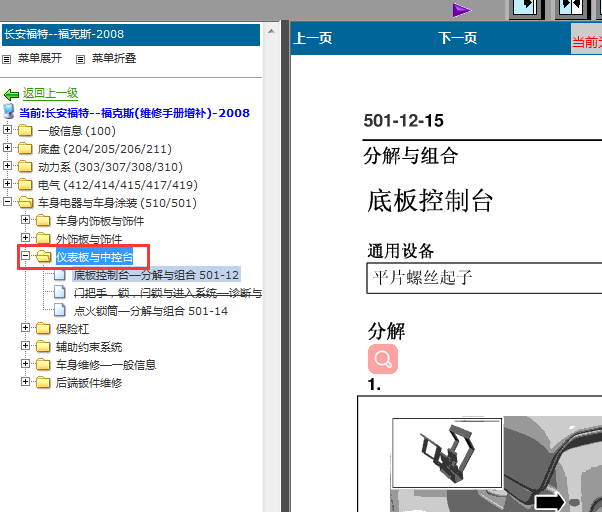Click the 当前:长安福特--福克斯(维修手册增补)-2008 title

click(134, 113)
